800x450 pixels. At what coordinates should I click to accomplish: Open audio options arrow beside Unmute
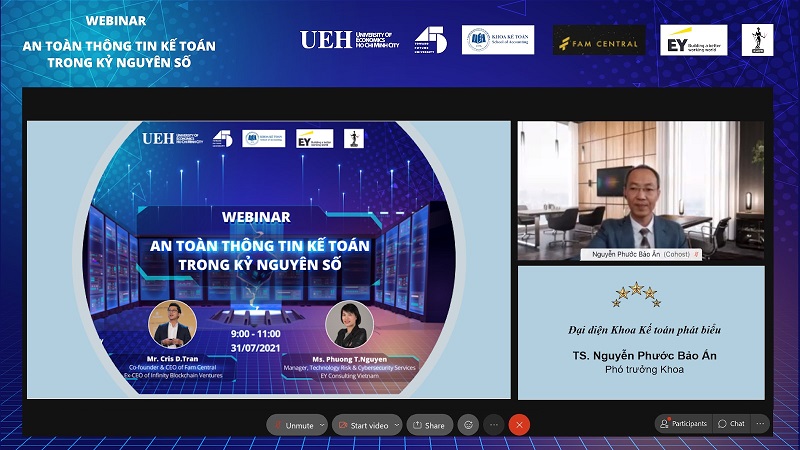322,425
